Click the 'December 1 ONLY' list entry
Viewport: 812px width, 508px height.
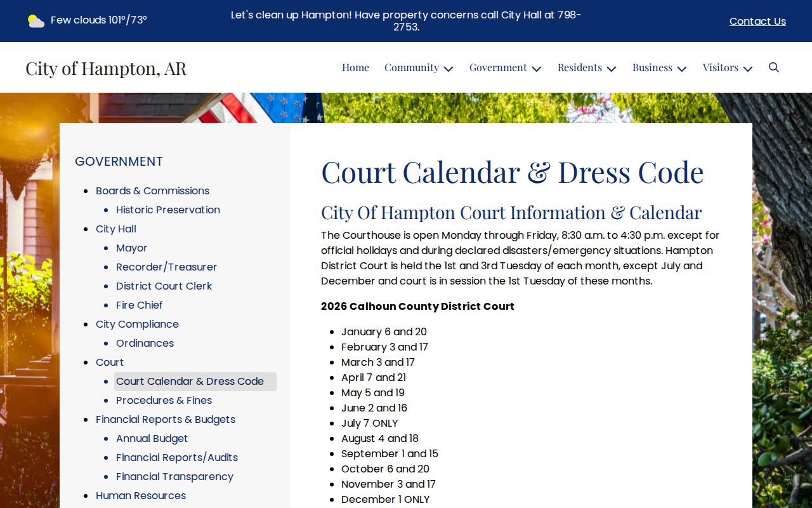(x=385, y=499)
